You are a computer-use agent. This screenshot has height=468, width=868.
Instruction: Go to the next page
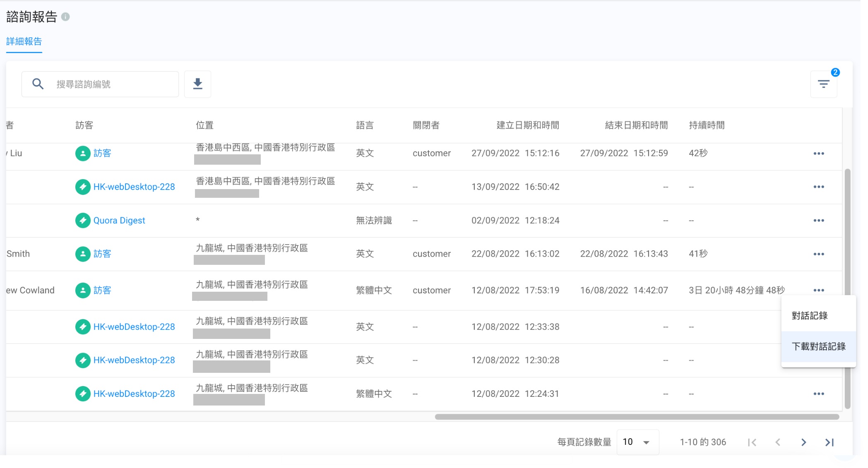803,442
